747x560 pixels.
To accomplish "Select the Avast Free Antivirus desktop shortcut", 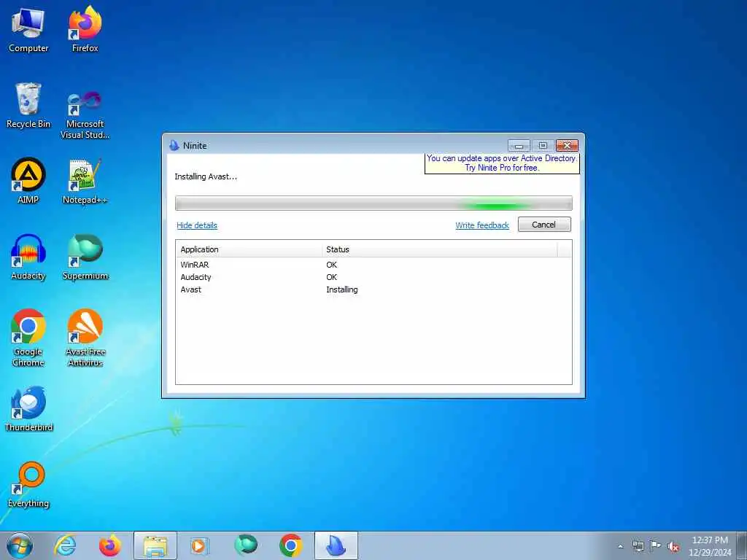I will coord(85,338).
